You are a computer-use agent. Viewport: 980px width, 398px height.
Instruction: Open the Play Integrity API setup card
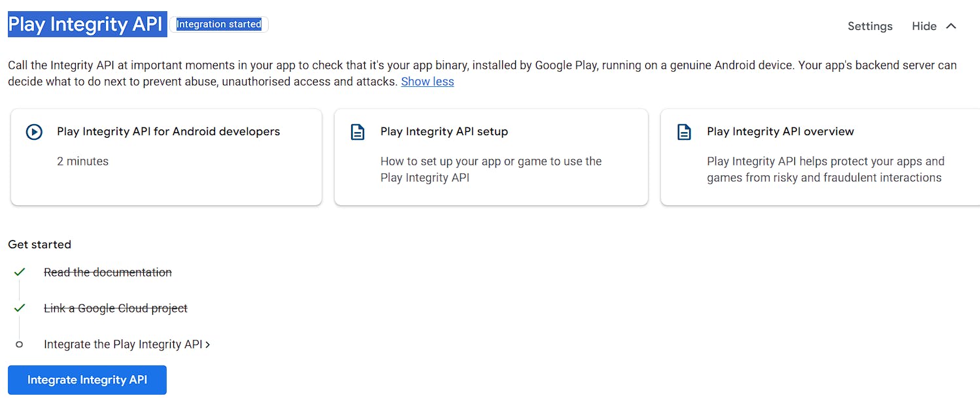pos(490,157)
